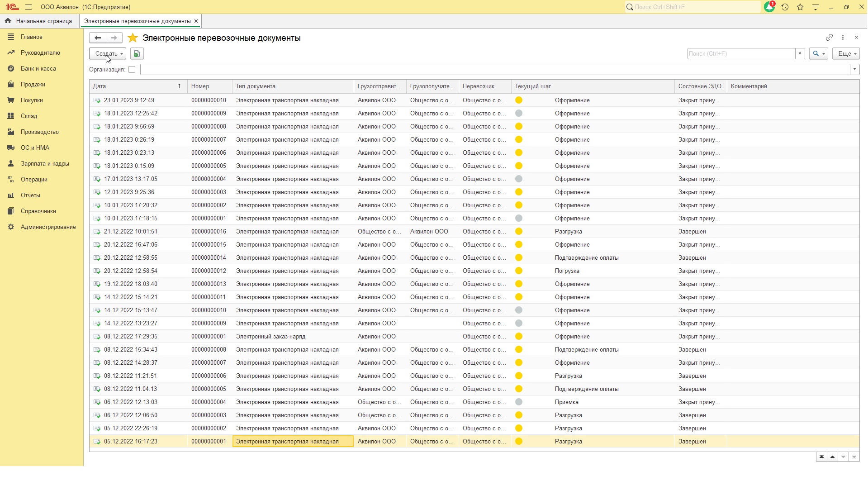Open the Создать dropdown button

pos(108,54)
